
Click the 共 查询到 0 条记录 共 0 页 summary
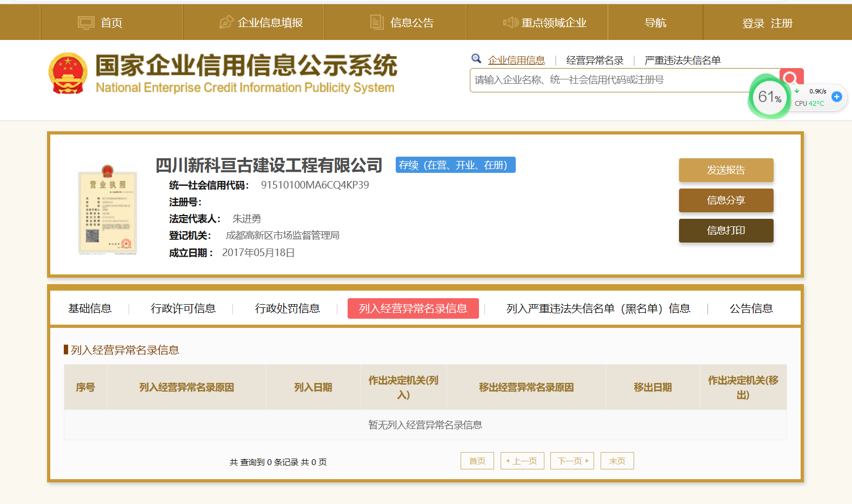(278, 462)
